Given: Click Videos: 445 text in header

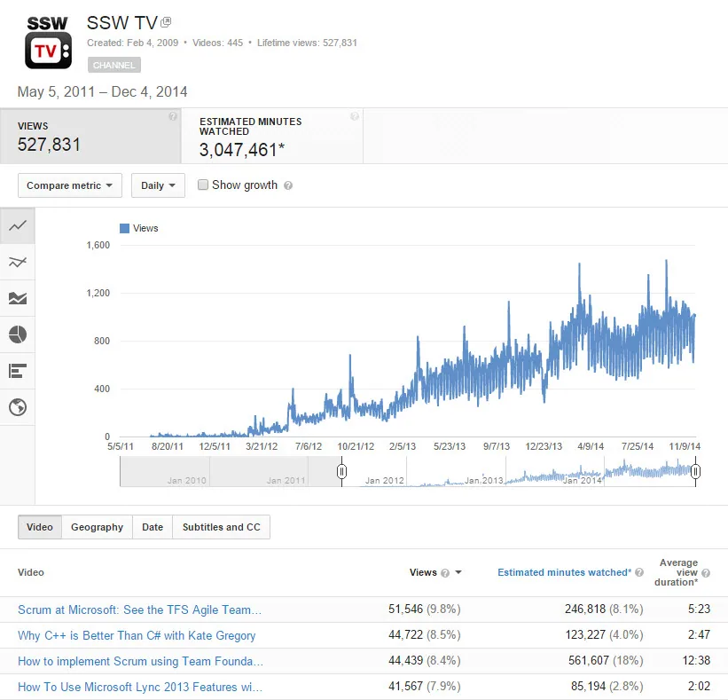Looking at the screenshot, I should (x=217, y=43).
